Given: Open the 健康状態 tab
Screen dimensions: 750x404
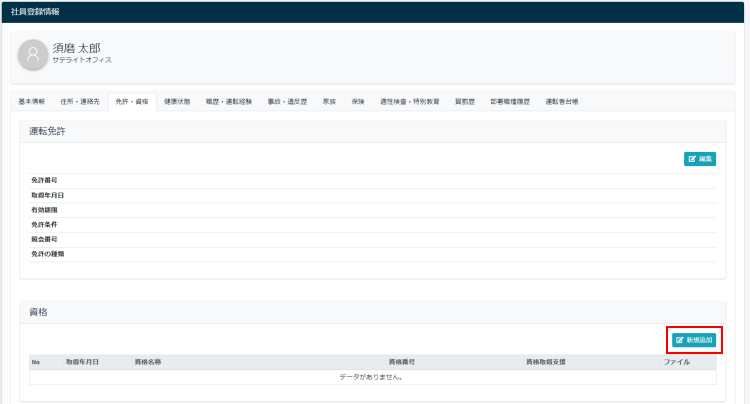Looking at the screenshot, I should 179,102.
